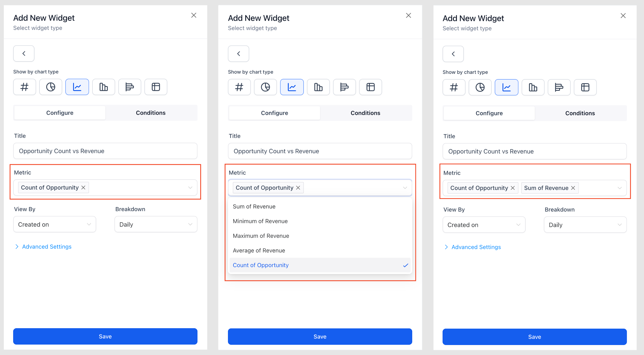The image size is (644, 355).
Task: Click the back arrow button in middle panel
Action: click(238, 54)
